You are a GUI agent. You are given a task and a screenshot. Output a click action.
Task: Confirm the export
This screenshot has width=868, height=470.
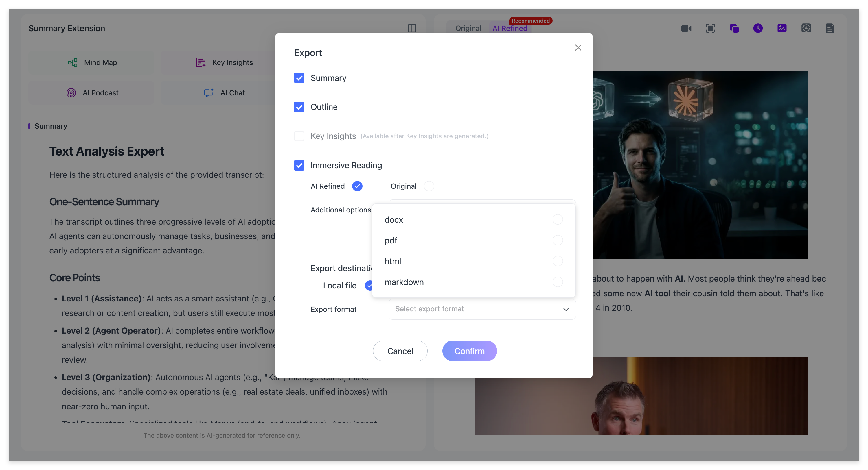point(469,351)
